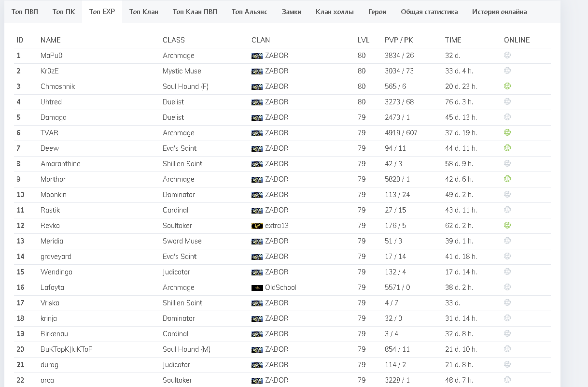Click the green online globe for Revko
Screen dimensions: 588x387
pyautogui.click(x=507, y=226)
